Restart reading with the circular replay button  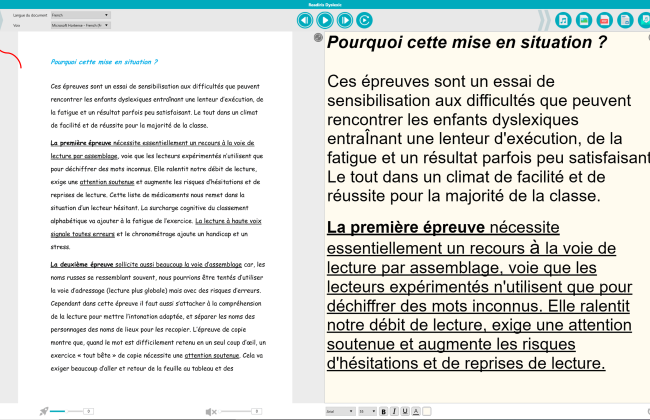click(364, 20)
